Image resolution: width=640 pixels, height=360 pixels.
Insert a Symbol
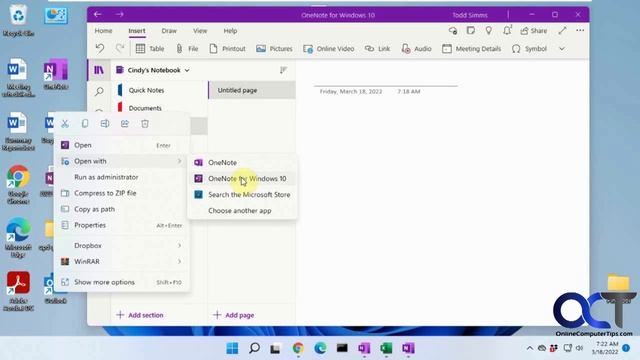pyautogui.click(x=529, y=49)
